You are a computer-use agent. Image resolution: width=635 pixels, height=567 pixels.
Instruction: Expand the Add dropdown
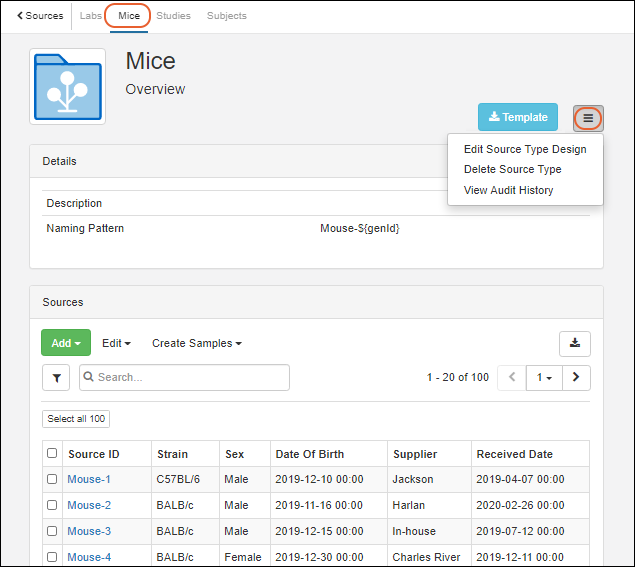pyautogui.click(x=65, y=343)
